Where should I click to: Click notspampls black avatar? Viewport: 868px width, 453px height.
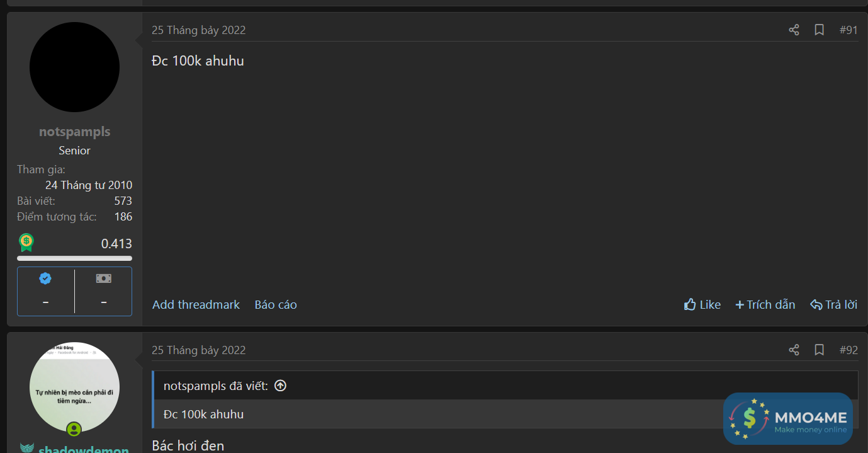(x=74, y=67)
